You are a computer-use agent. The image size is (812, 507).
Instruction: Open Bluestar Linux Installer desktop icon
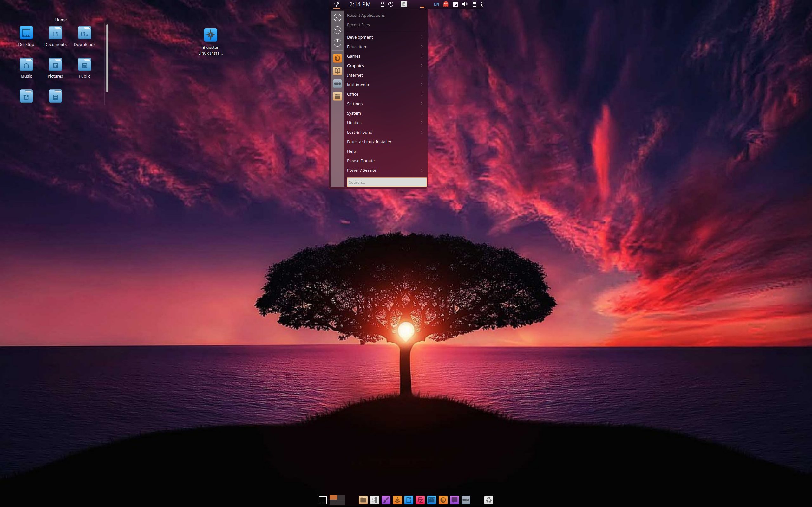pos(210,35)
